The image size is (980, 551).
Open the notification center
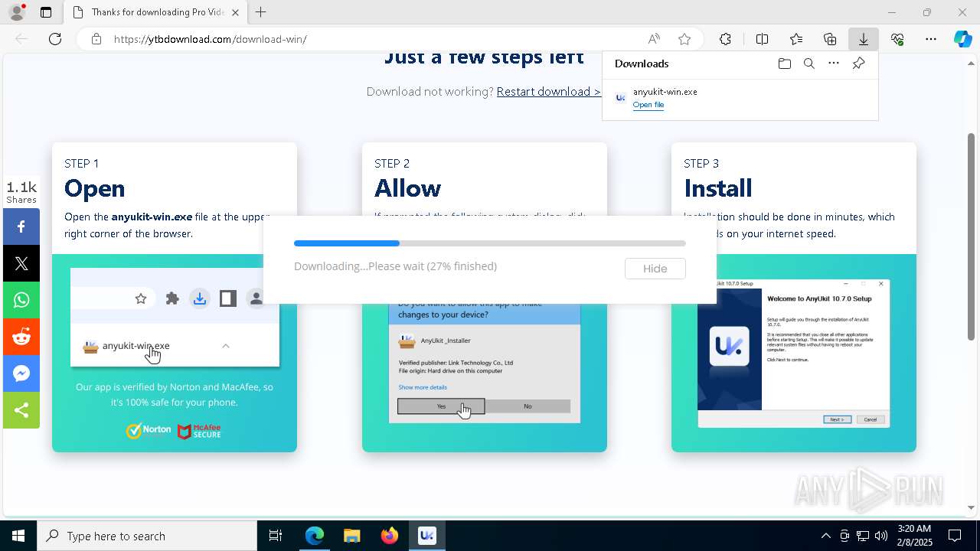pyautogui.click(x=955, y=536)
